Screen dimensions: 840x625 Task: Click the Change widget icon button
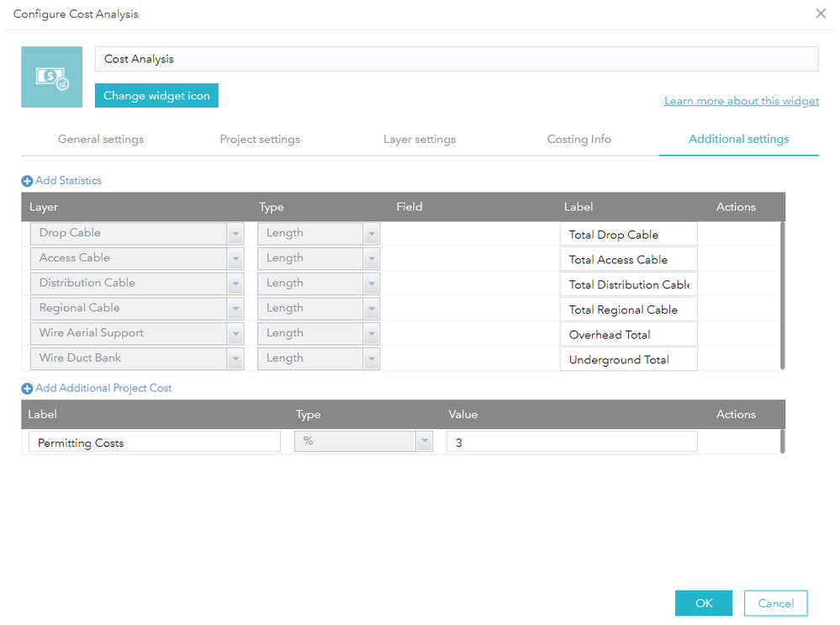point(156,95)
